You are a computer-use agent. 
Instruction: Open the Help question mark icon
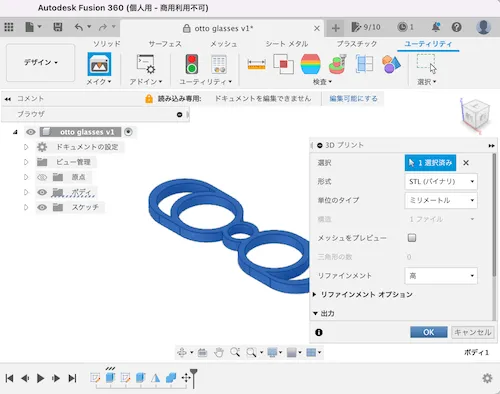(x=457, y=27)
